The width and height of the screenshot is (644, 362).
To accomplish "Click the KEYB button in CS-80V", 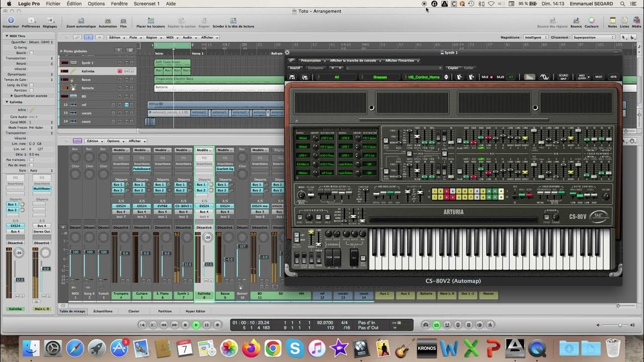I will [613, 77].
